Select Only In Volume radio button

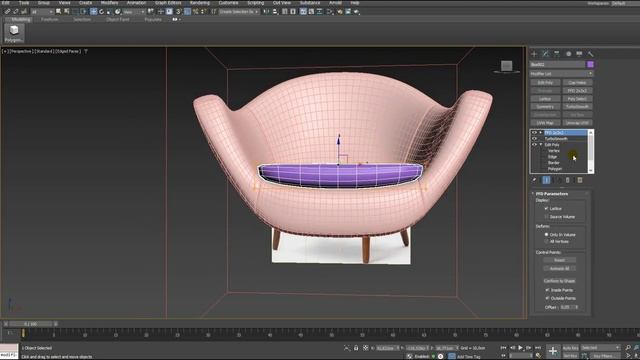(546, 235)
